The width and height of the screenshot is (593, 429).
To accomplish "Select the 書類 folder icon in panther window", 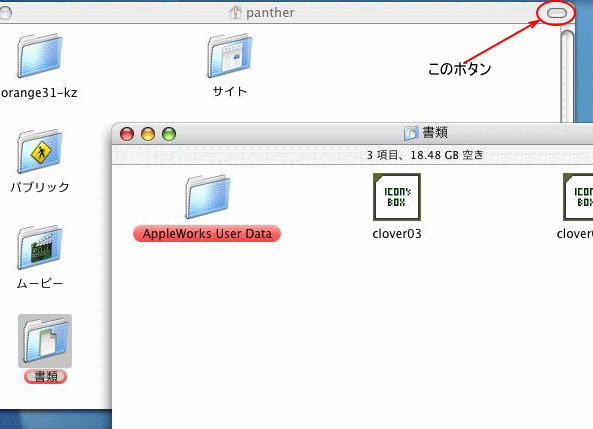I will point(45,341).
